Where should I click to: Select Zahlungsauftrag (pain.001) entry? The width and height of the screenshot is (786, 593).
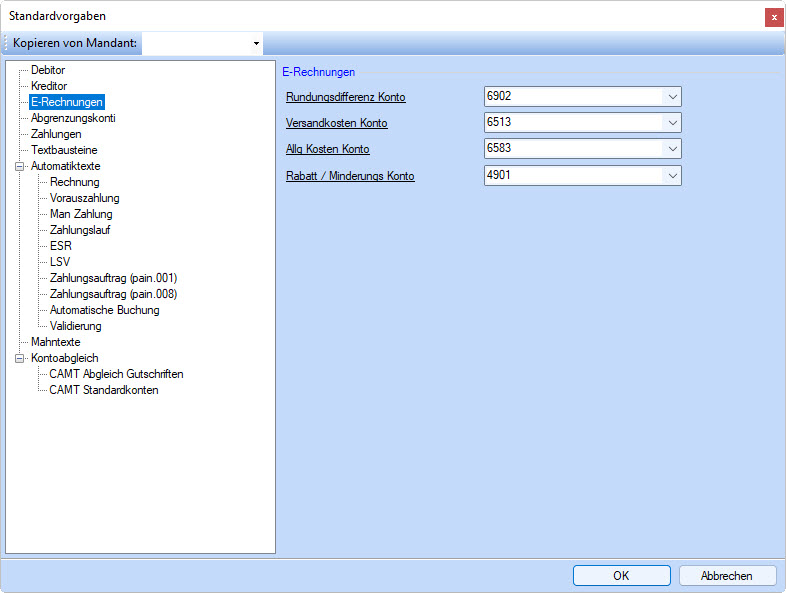(113, 278)
